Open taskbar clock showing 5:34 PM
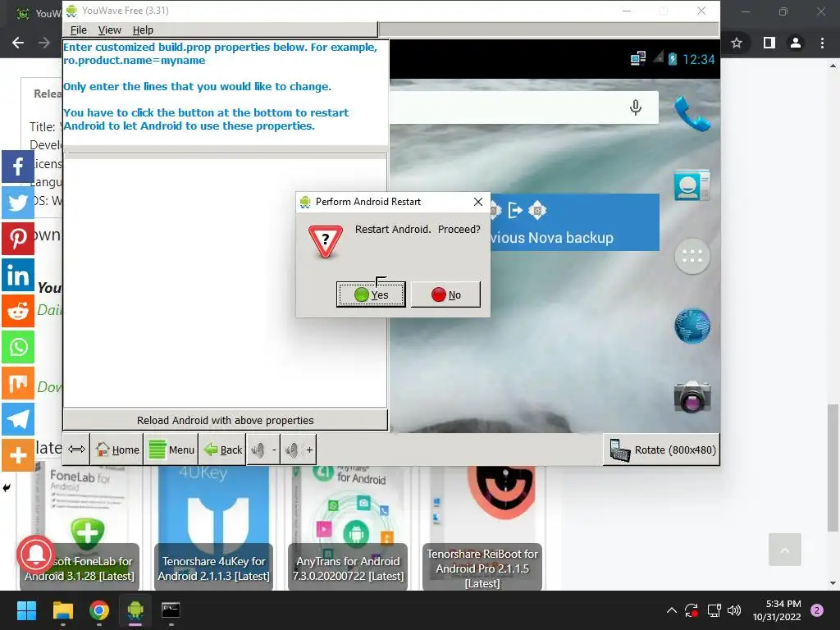 [777, 610]
